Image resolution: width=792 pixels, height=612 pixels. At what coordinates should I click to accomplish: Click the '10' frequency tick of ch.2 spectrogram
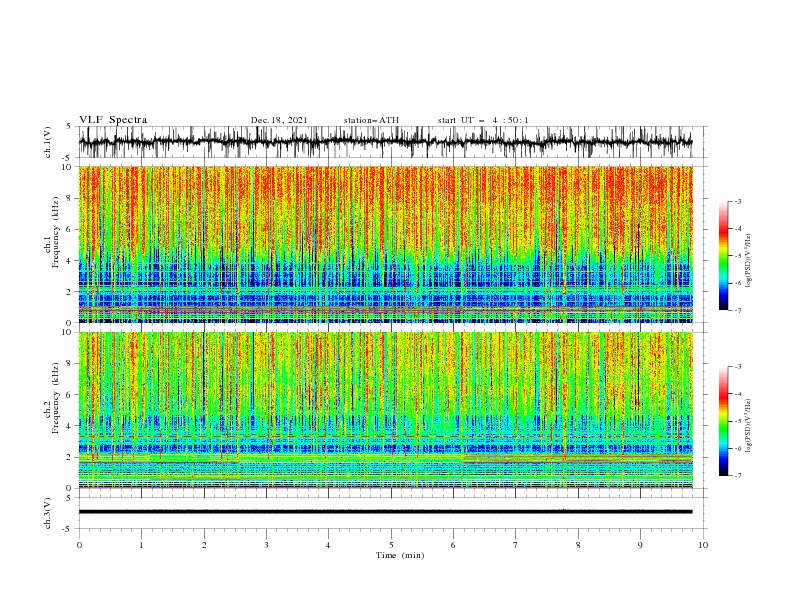[x=67, y=332]
